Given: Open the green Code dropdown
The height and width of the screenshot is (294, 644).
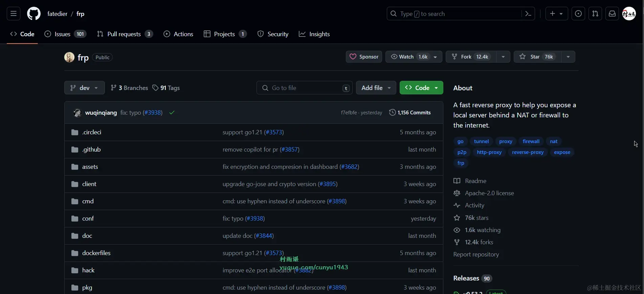Looking at the screenshot, I should tap(421, 88).
